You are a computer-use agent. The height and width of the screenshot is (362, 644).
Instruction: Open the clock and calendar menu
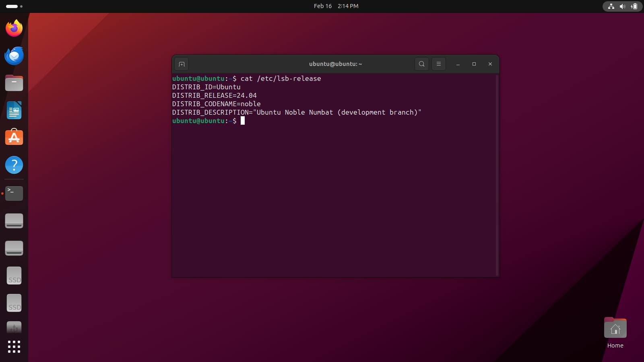[x=336, y=6]
